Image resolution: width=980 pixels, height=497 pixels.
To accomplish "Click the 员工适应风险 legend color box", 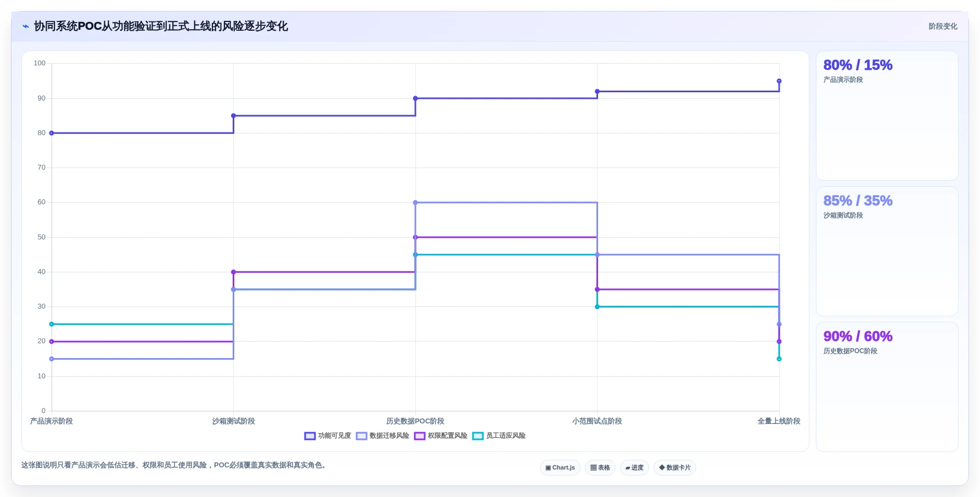I will (478, 436).
